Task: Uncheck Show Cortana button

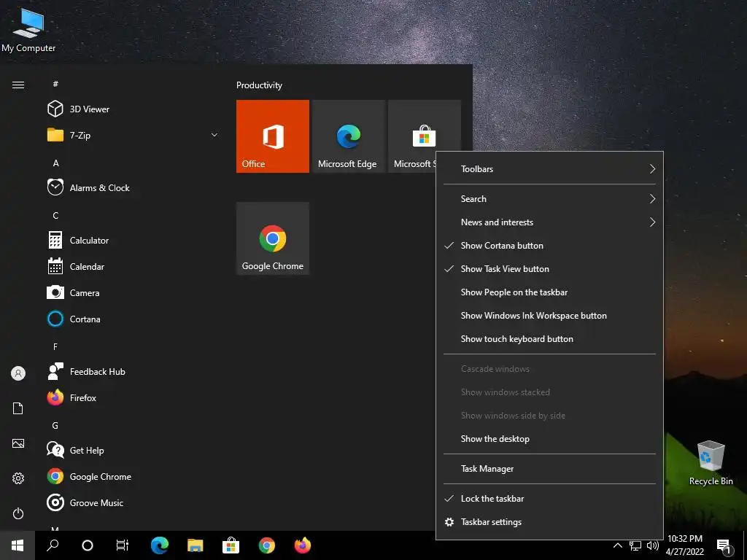Action: [x=549, y=246]
